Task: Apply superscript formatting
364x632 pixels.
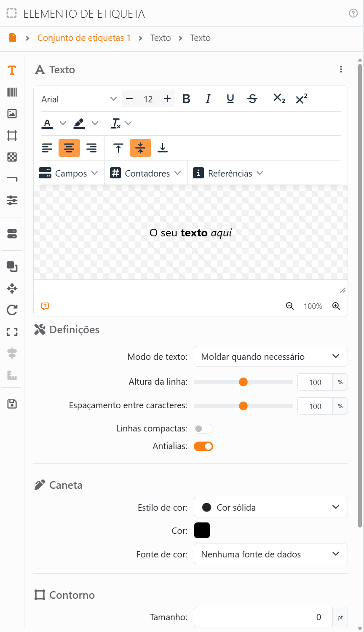Action: [x=301, y=99]
